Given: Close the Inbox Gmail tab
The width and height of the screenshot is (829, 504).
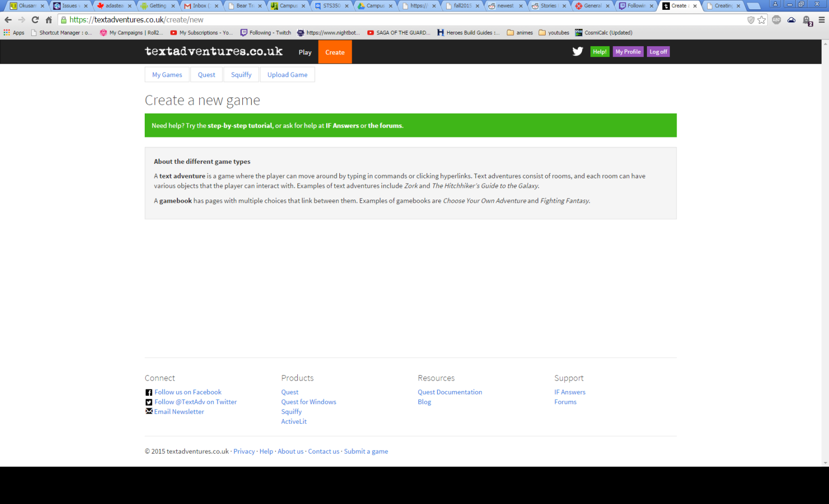Looking at the screenshot, I should point(216,6).
